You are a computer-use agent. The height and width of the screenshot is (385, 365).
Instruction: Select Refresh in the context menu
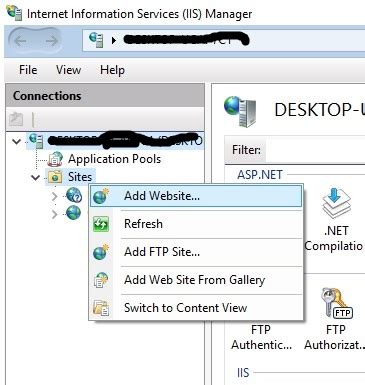point(196,224)
